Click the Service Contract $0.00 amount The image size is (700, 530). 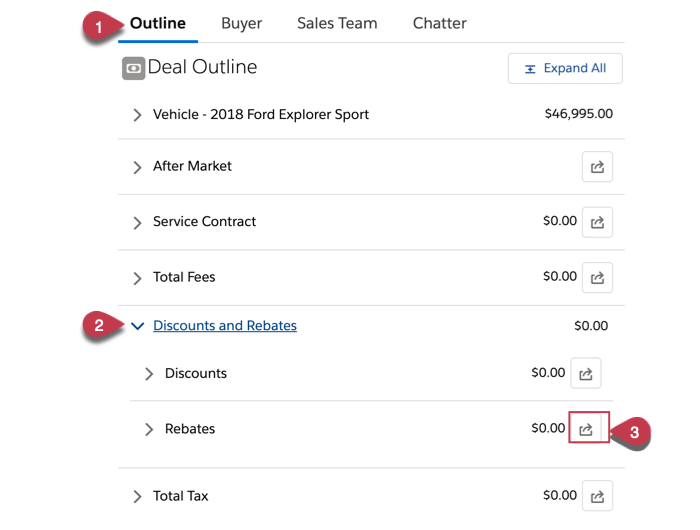coord(560,221)
